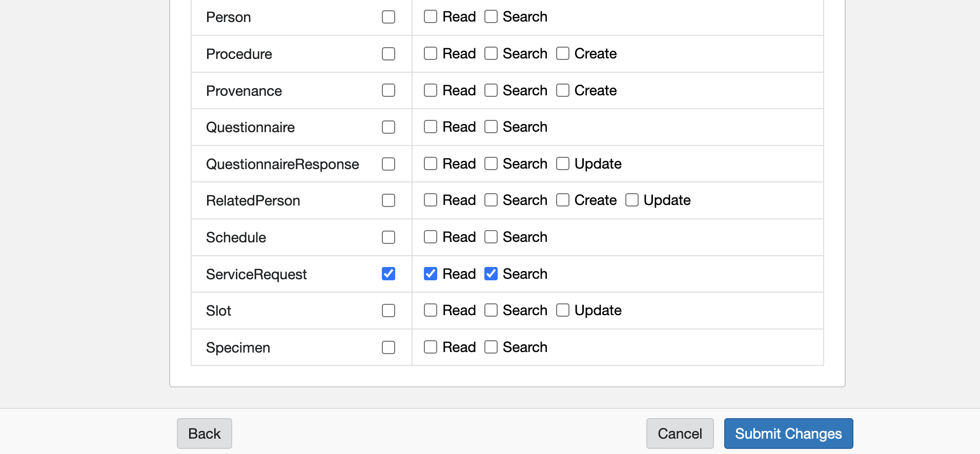Click the Back button
980x454 pixels.
coord(204,434)
